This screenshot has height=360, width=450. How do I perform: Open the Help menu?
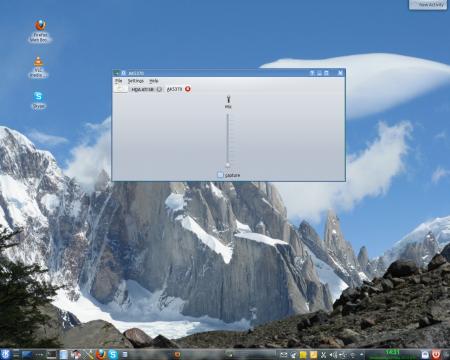153,81
